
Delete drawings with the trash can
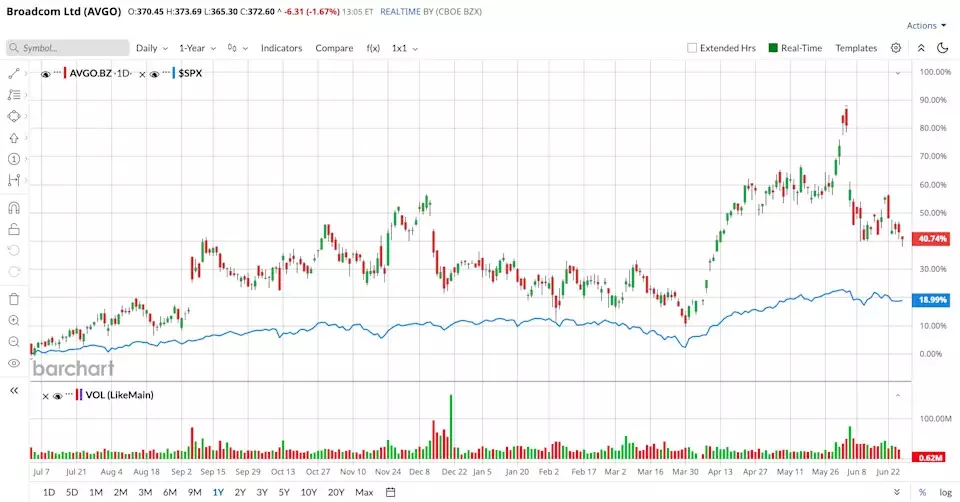pos(13,299)
